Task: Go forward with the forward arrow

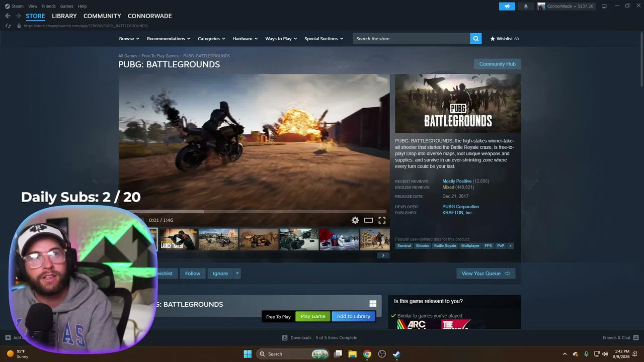Action: point(18,16)
